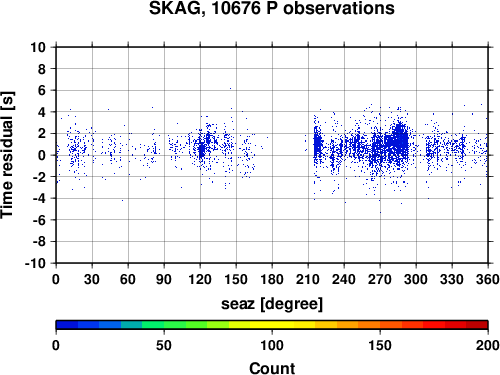500x375 pixels.
Task: Click the outlier point above 6 seconds
Action: [x=230, y=89]
